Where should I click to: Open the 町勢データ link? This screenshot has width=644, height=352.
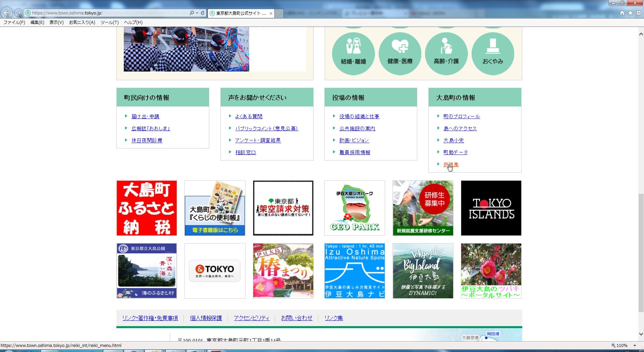tap(455, 152)
